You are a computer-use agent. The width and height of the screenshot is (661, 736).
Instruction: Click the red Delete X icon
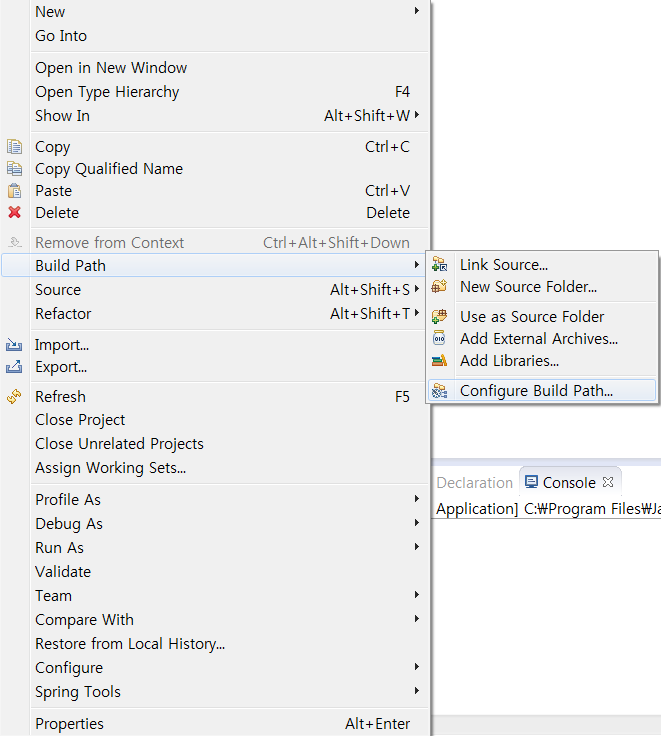pyautogui.click(x=15, y=212)
